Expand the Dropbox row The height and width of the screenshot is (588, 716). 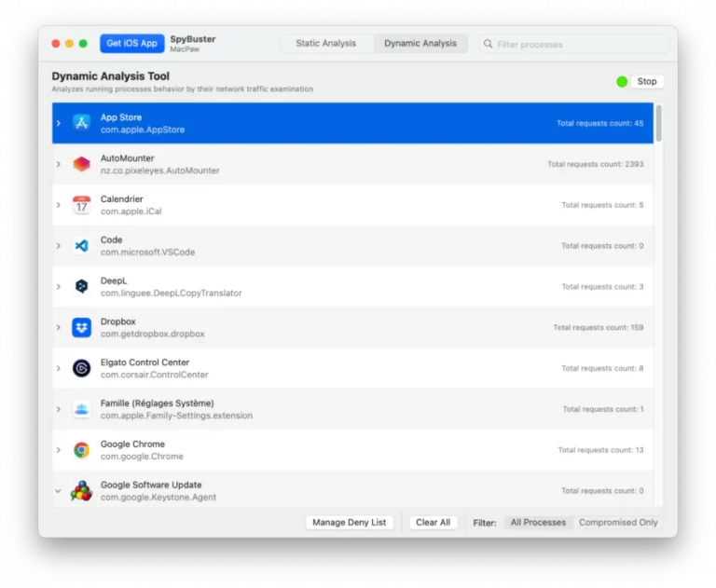59,327
